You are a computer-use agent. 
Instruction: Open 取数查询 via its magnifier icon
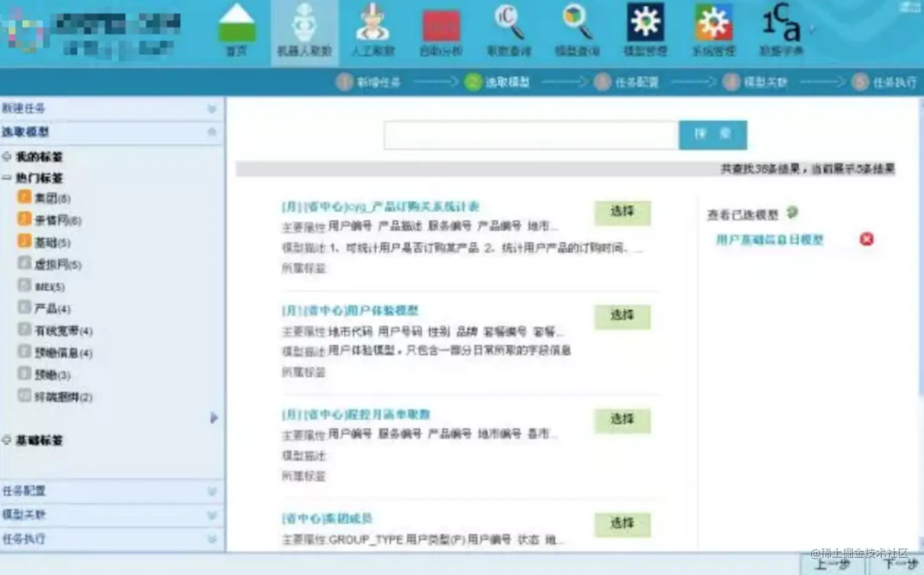(x=509, y=31)
